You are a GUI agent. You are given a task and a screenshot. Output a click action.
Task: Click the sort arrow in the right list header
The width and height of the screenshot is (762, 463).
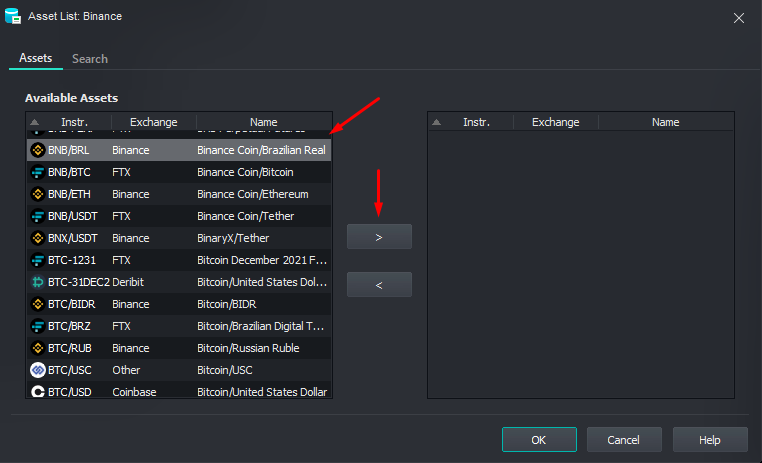(436, 122)
